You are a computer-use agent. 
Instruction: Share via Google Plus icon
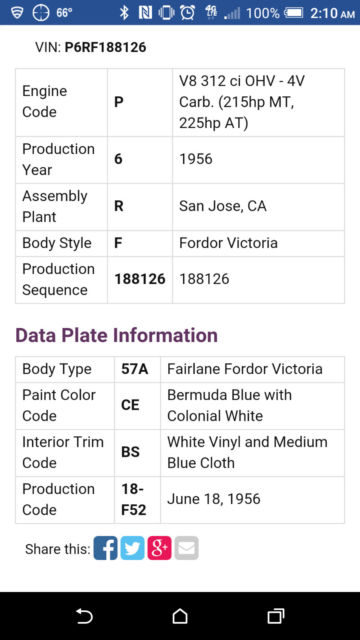(159, 548)
